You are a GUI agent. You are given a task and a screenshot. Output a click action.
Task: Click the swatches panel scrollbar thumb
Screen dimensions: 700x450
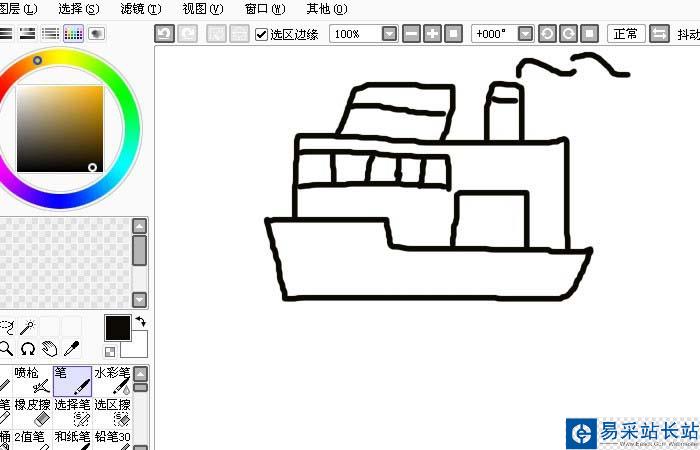(x=140, y=250)
